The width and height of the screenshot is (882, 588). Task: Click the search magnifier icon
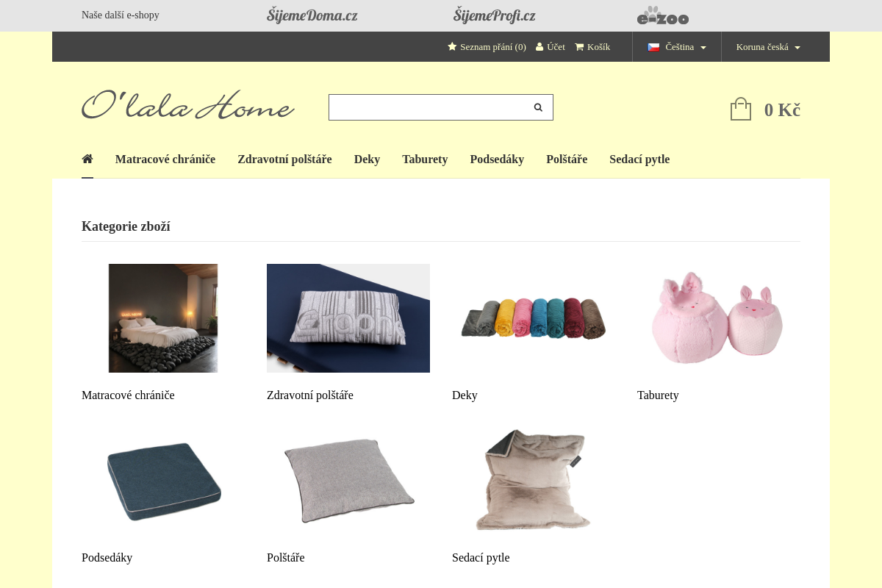tap(538, 107)
